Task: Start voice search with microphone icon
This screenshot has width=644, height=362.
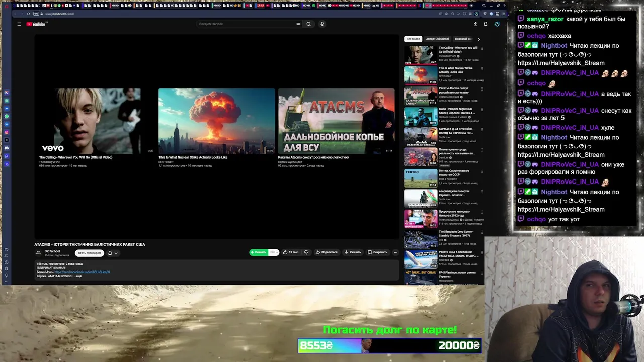Action: 322,24
